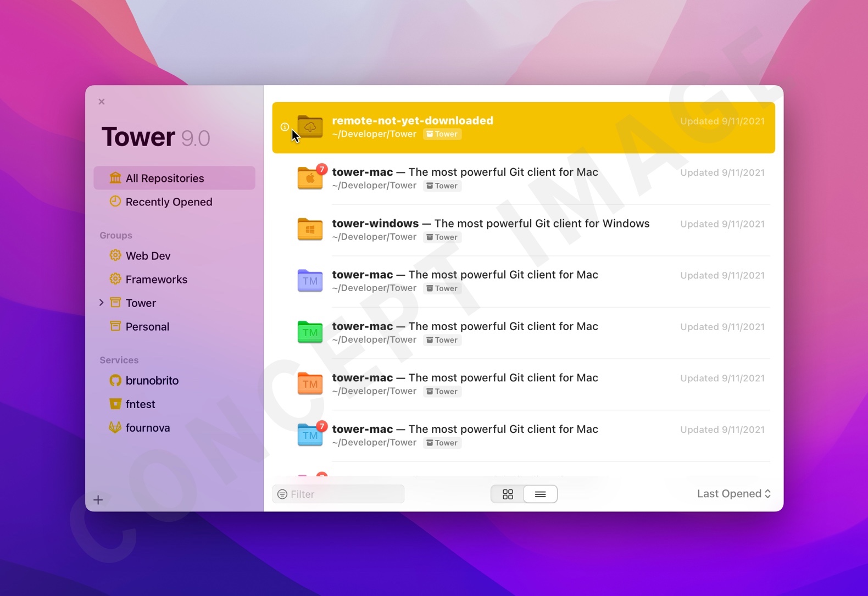Open the GitHub brunobrito service account
This screenshot has width=868, height=596.
(152, 381)
